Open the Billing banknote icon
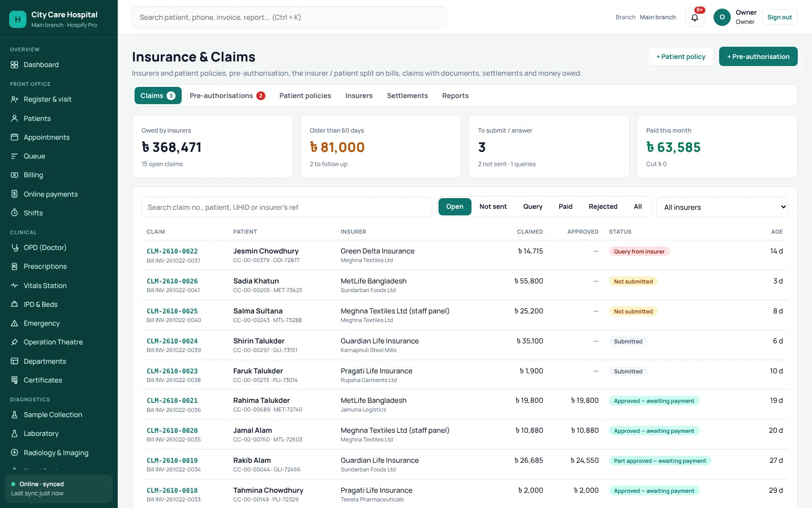Image resolution: width=812 pixels, height=508 pixels. tap(14, 175)
